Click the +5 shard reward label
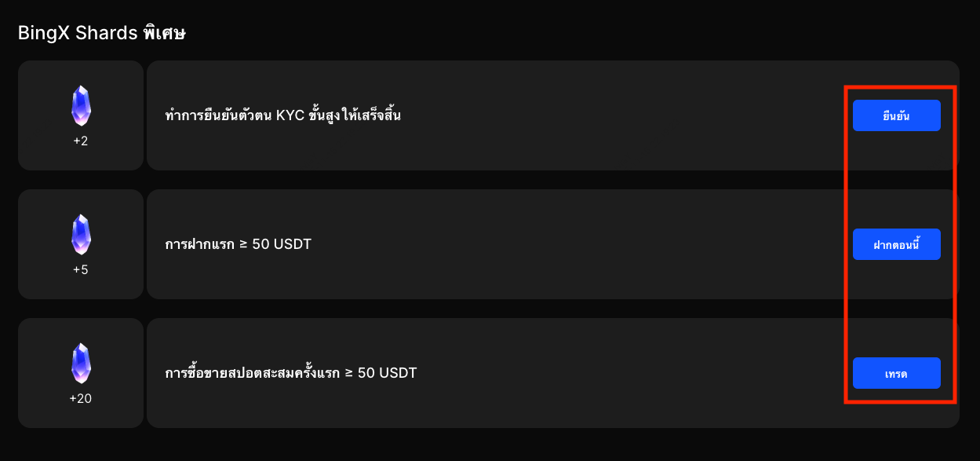 point(81,269)
